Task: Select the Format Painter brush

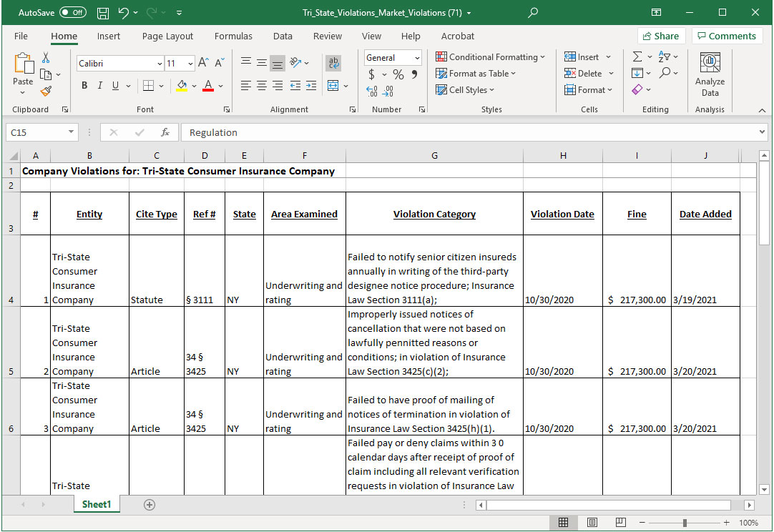Action: pyautogui.click(x=46, y=92)
